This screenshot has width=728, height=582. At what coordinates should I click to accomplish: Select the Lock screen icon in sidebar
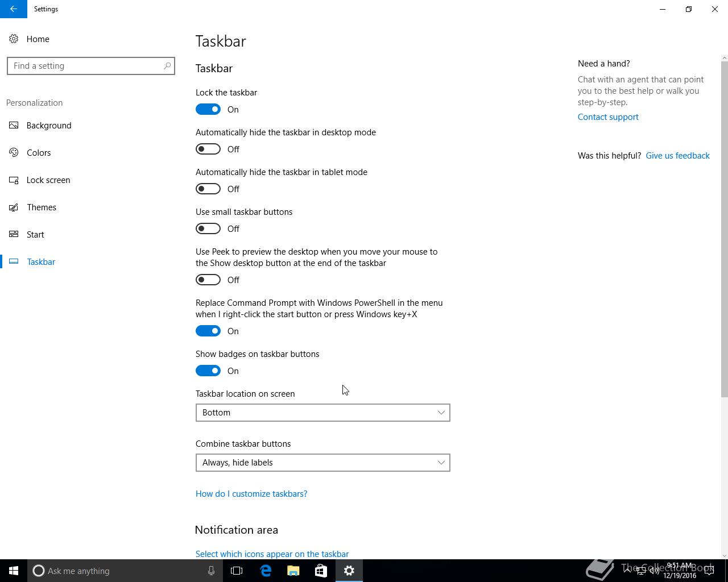14,180
